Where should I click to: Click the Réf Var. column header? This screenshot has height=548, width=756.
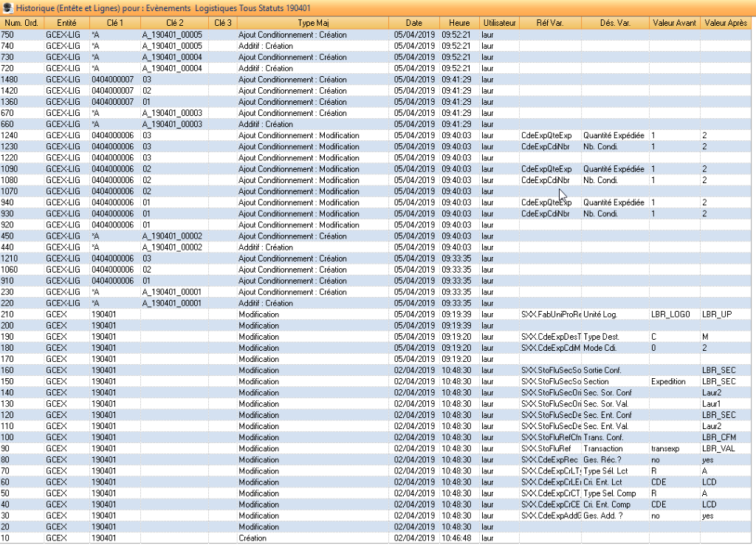click(550, 24)
